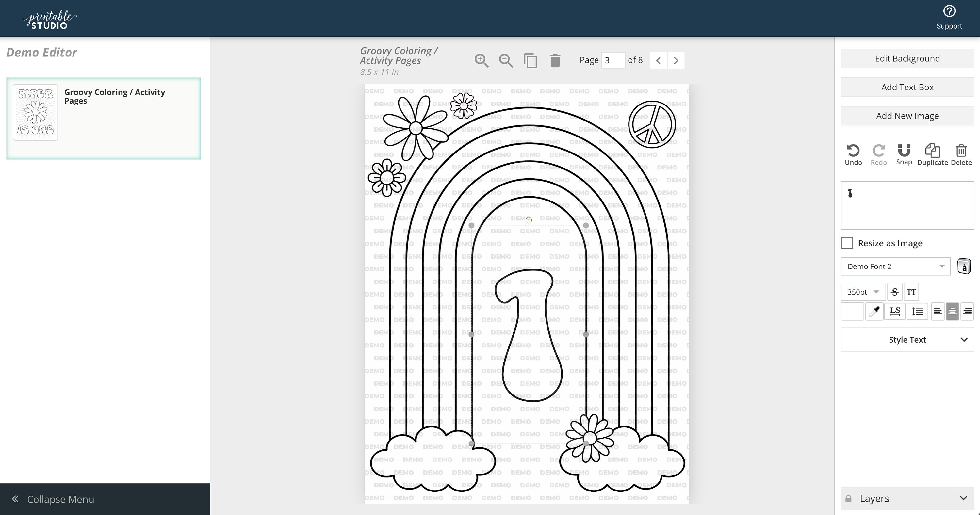Collapse the left side menu
This screenshot has height=515, width=980.
point(105,499)
